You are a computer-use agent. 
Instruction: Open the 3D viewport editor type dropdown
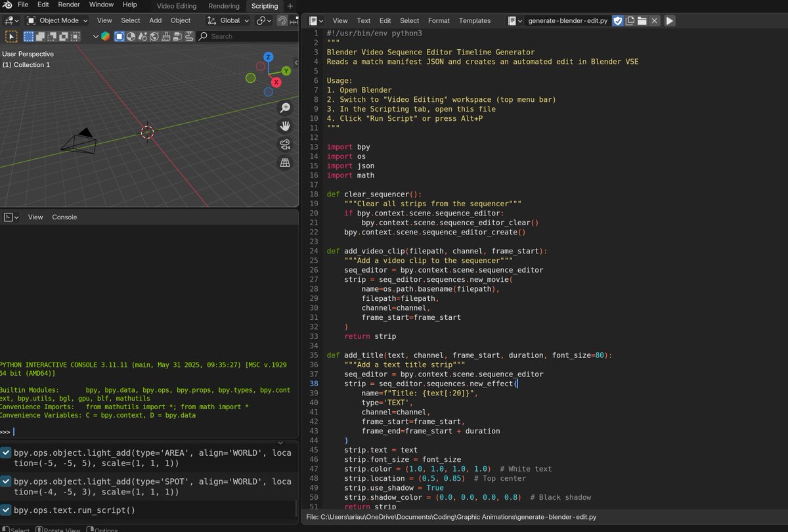click(x=12, y=20)
